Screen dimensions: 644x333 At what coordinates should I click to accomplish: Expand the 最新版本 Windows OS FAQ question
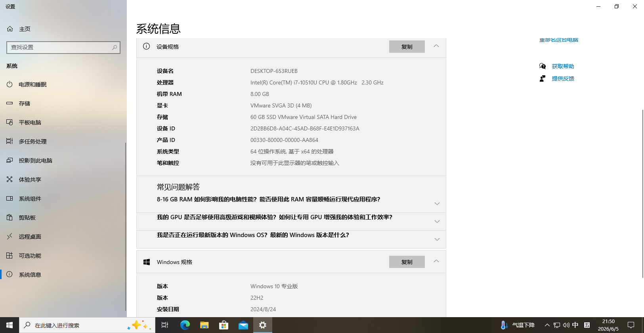tap(437, 239)
